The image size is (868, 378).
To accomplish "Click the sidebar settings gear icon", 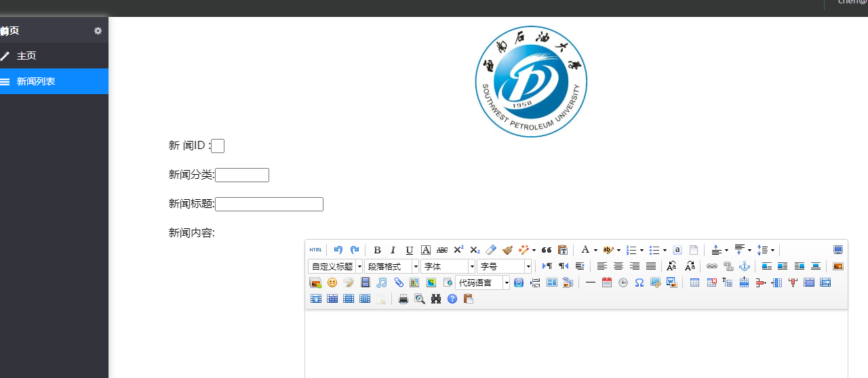I will 98,30.
